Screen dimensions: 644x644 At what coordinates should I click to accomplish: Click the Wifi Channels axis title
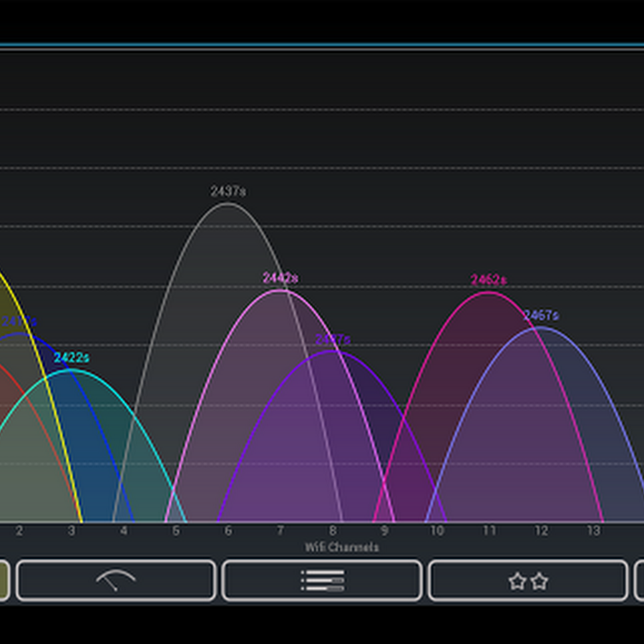tap(342, 547)
